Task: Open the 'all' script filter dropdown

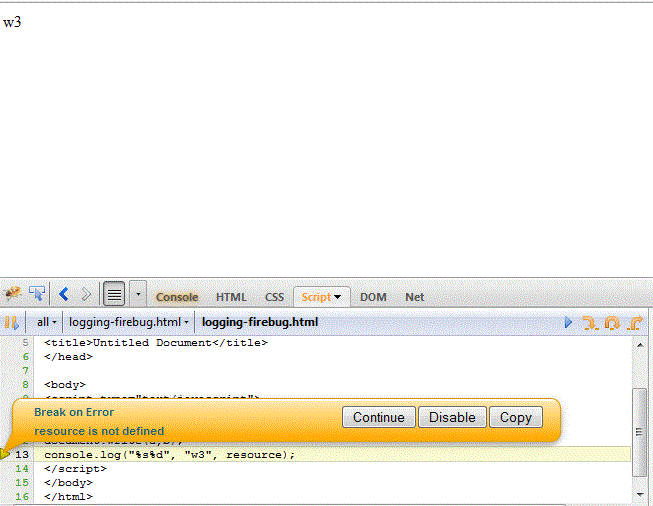Action: [x=46, y=322]
